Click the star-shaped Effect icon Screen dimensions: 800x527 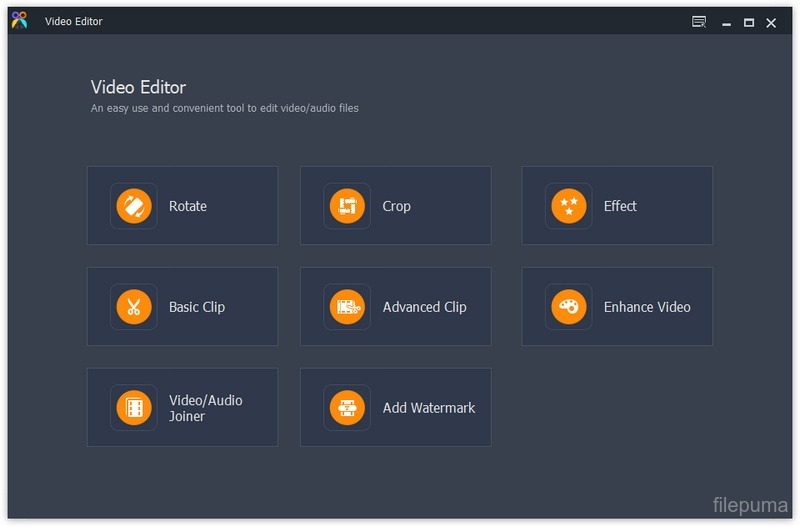(x=568, y=206)
